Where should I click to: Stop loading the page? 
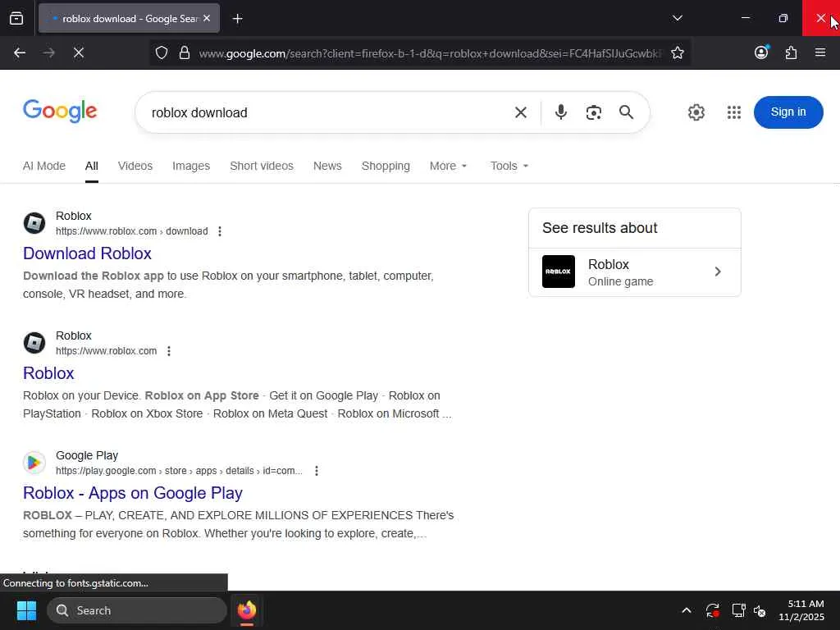coord(78,52)
